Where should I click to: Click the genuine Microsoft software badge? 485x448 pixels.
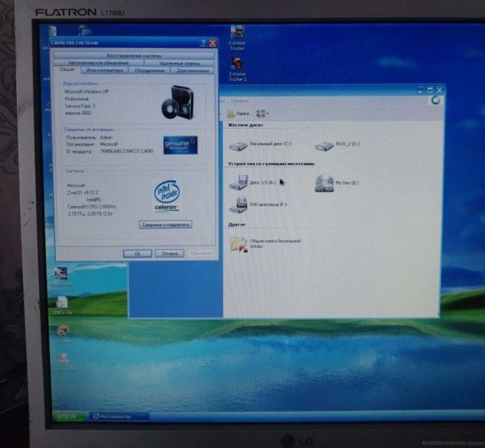point(180,145)
